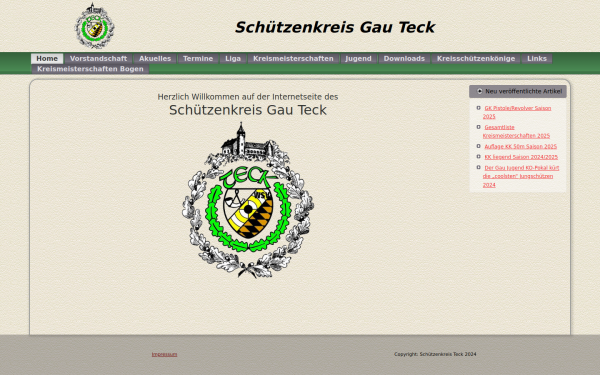Screen dimensions: 600x375
Task: Click bullet icon next to GK Pistole/Revolver link
Action: click(478, 108)
